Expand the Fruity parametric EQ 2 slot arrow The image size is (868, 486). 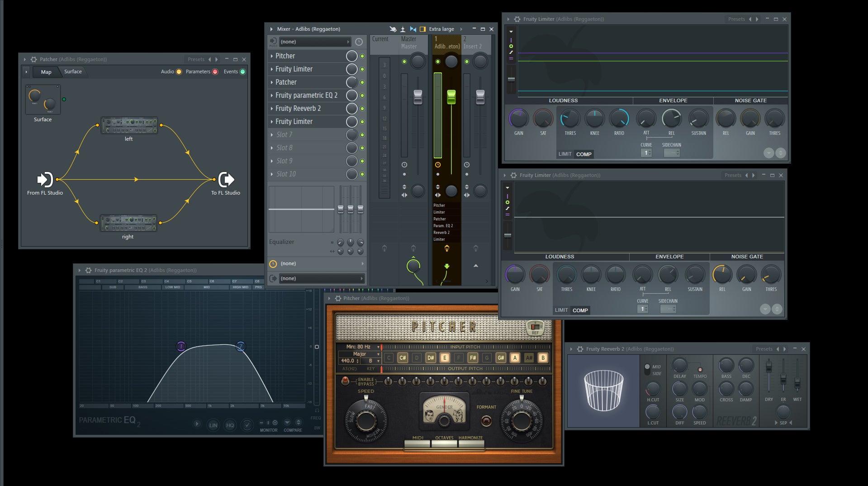pos(271,95)
